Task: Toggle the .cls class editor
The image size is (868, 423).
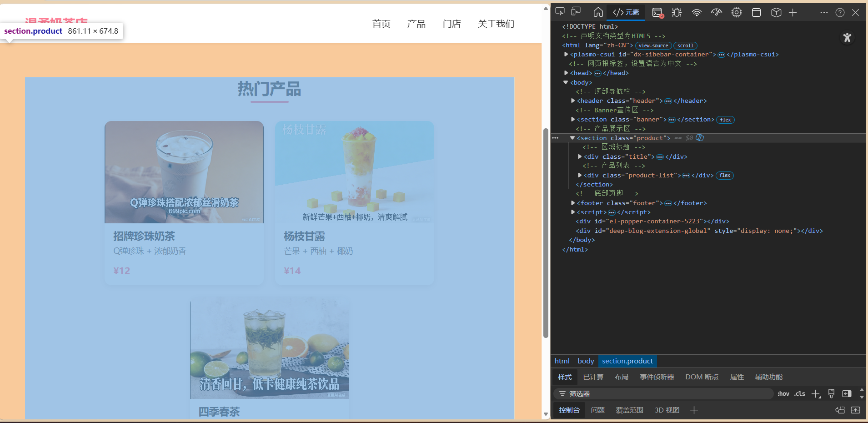Action: [x=800, y=393]
